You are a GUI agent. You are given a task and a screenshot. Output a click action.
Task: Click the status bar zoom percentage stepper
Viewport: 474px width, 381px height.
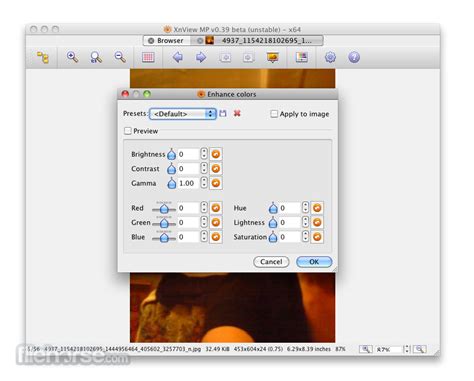click(406, 349)
